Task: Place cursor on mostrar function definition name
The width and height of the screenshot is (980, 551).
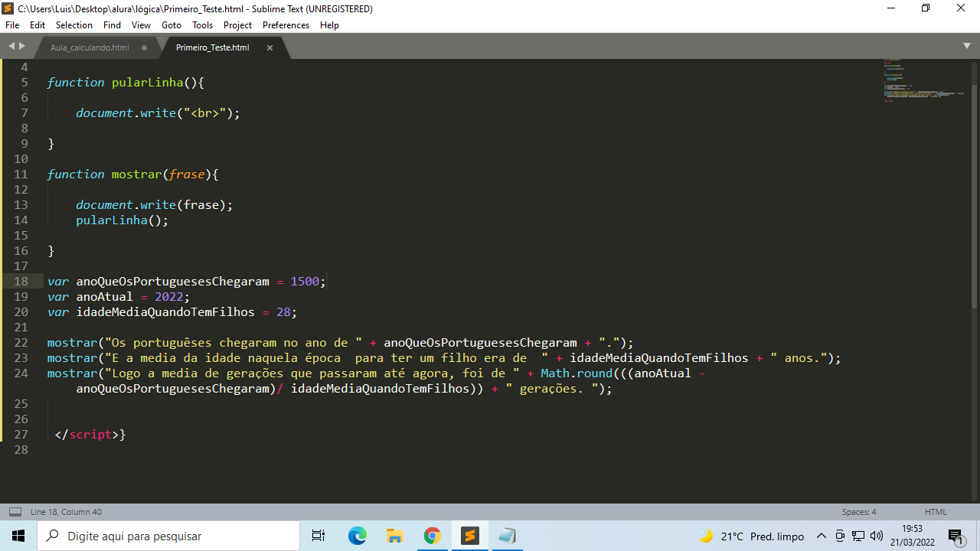Action: point(136,174)
